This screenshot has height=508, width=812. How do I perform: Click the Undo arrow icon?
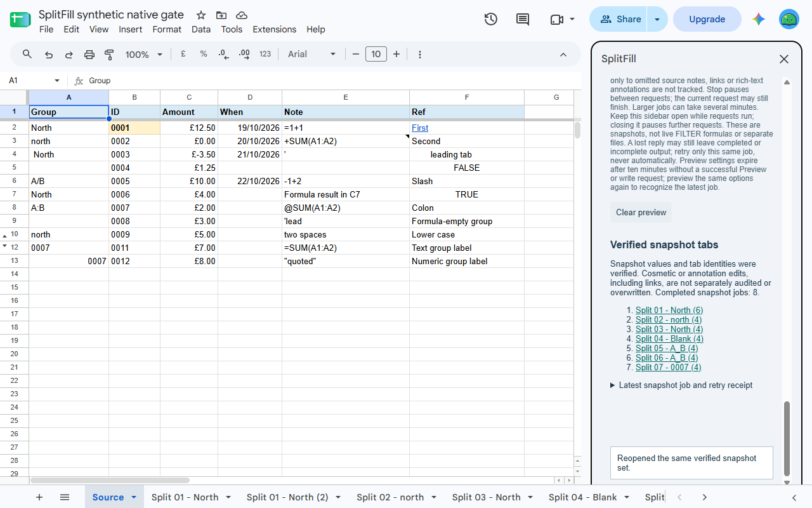pos(49,55)
